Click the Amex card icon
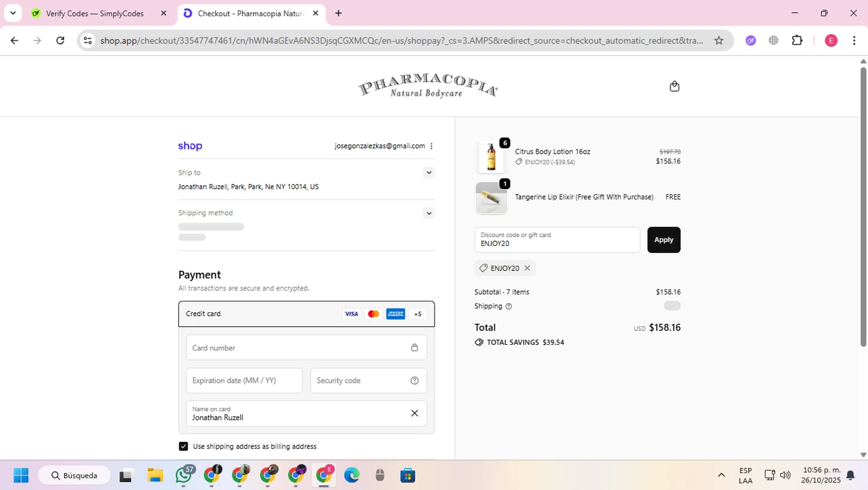868x490 pixels. [x=395, y=314]
